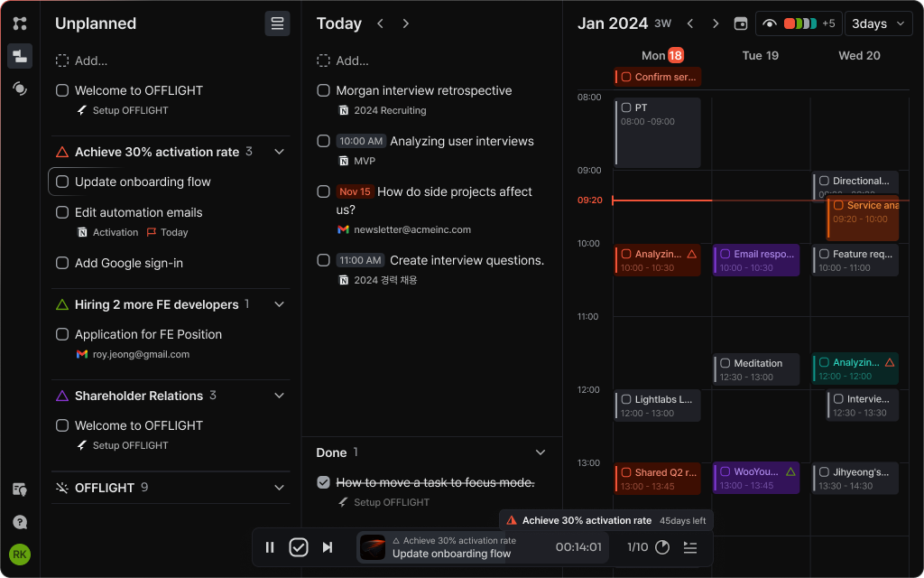Open the Confirm ser... all-day event
The image size is (924, 578).
tap(658, 77)
